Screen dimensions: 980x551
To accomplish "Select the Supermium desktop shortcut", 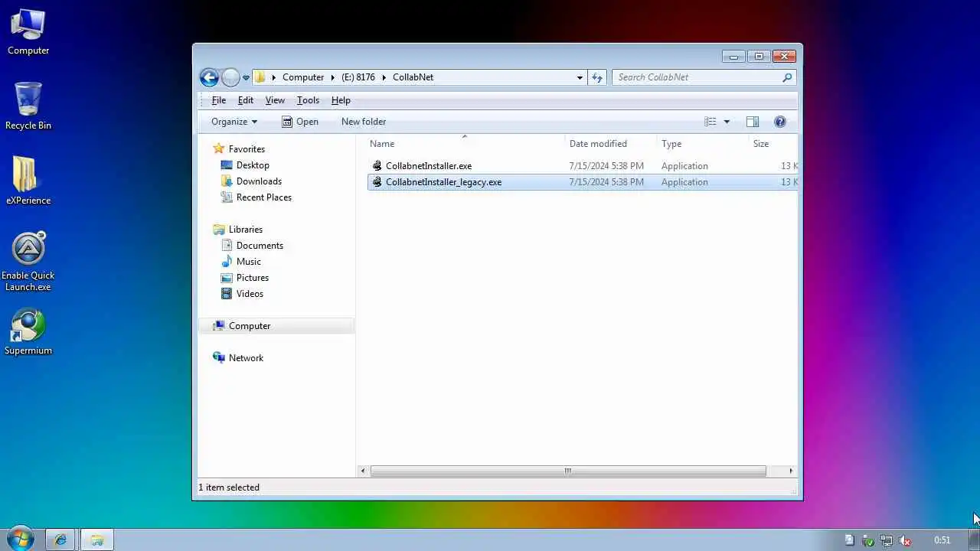I will pos(28,332).
